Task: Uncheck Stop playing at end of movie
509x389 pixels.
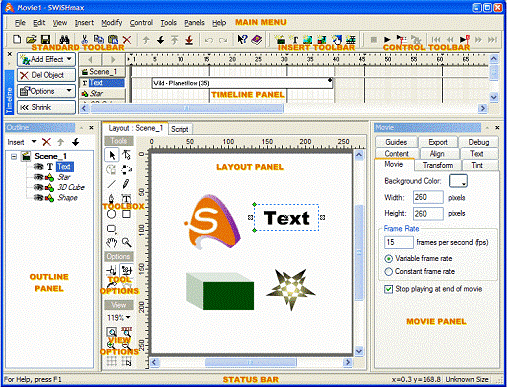Action: 389,289
